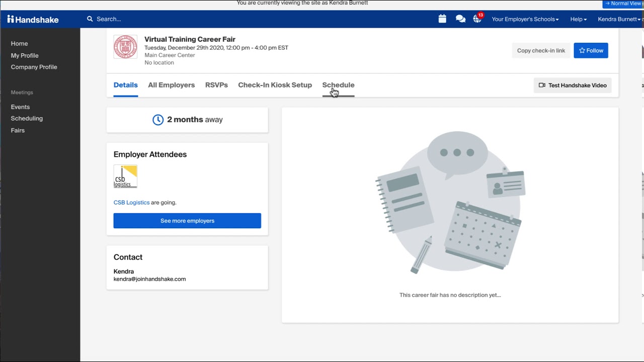644x362 pixels.
Task: Click the Main Career Center text
Action: point(170,55)
